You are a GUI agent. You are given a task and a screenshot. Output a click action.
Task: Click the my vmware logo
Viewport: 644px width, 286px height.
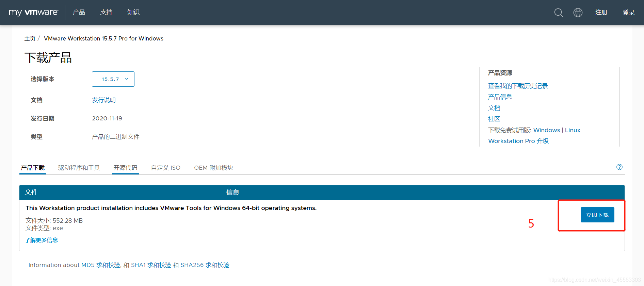point(34,12)
